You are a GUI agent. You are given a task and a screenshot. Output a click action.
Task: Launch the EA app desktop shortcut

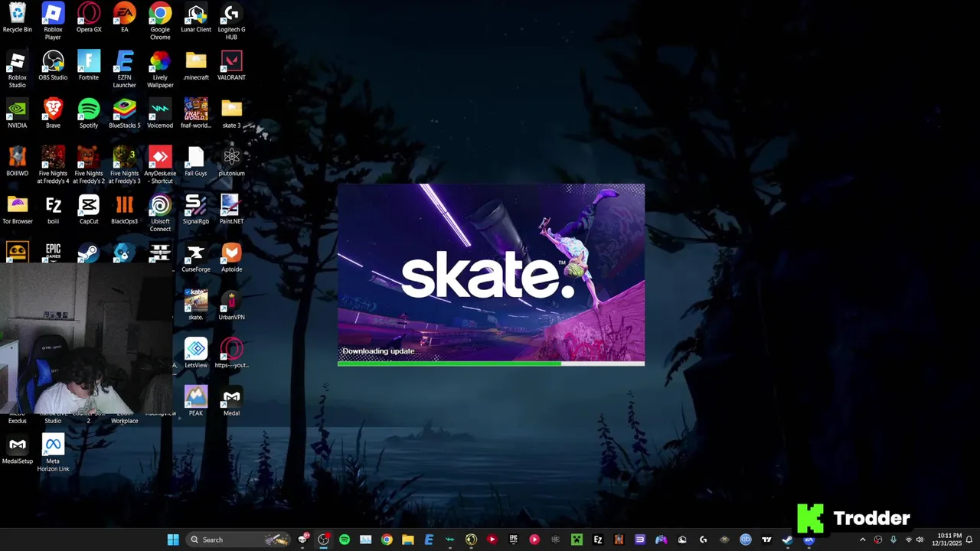pyautogui.click(x=124, y=18)
